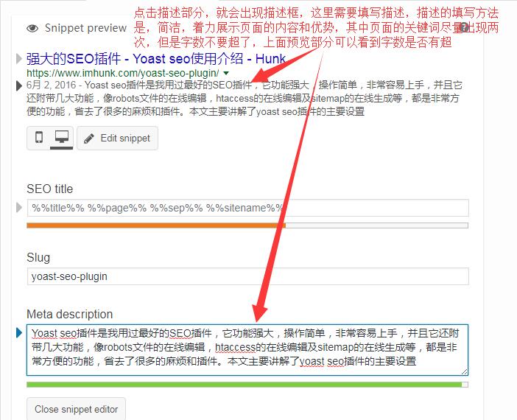
Task: Click the caret left of snippet title
Action: (x=19, y=59)
